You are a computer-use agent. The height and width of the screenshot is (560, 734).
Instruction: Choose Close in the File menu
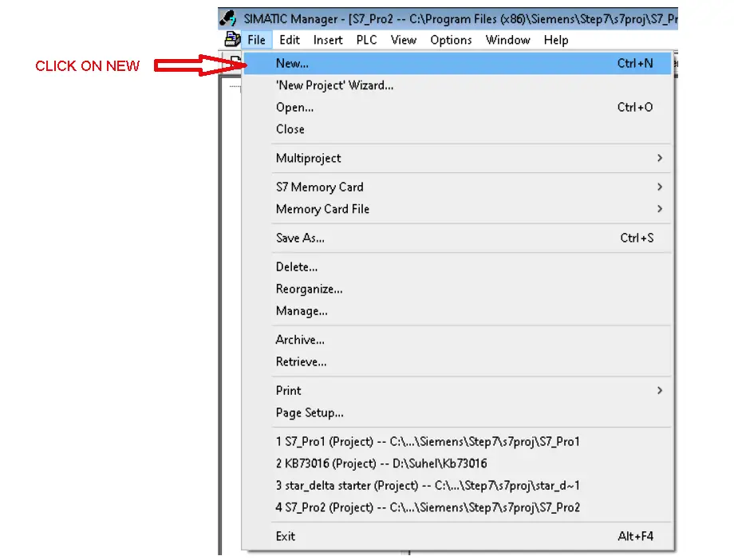(x=457, y=129)
